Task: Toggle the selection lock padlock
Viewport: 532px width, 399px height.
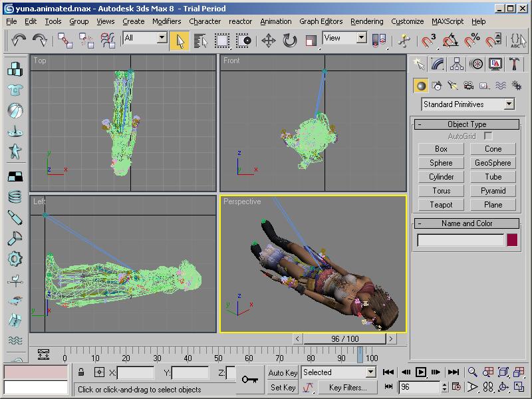Action: pyautogui.click(x=81, y=373)
